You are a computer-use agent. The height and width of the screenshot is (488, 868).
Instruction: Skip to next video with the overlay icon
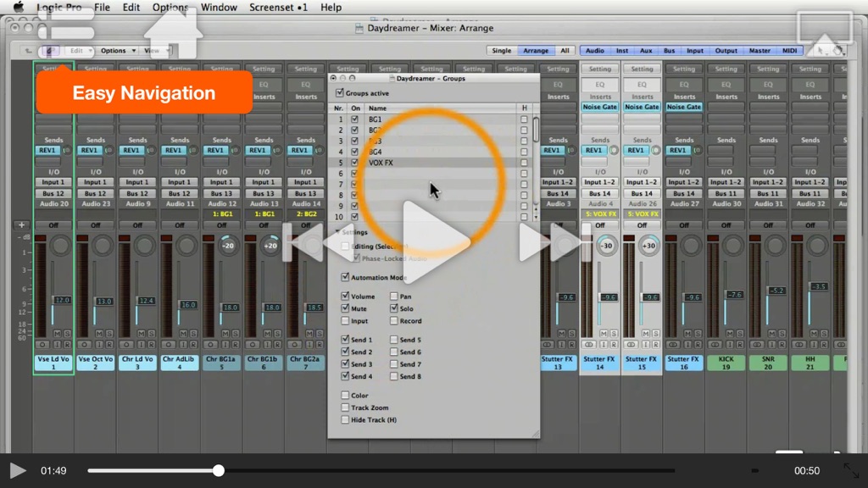click(x=554, y=241)
